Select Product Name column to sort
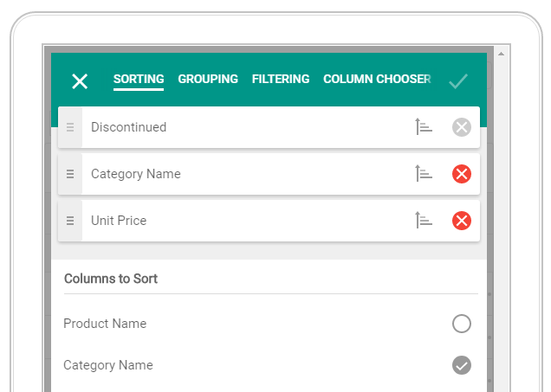The height and width of the screenshot is (392, 551). coord(462,324)
